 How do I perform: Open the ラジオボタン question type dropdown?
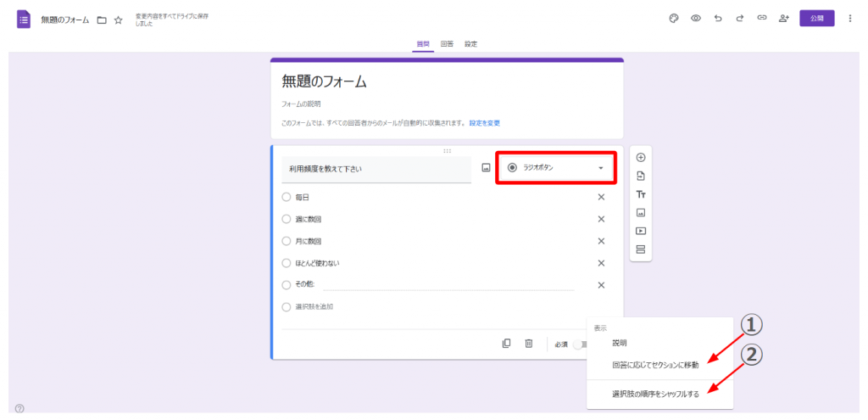(x=556, y=168)
